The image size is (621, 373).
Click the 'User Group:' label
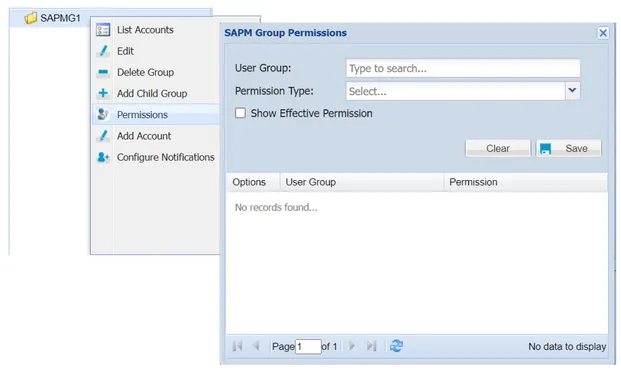tap(263, 68)
